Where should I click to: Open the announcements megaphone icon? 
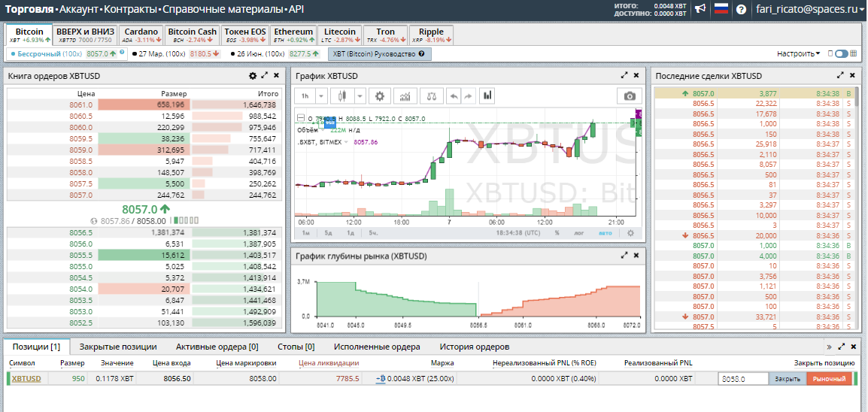tap(701, 9)
